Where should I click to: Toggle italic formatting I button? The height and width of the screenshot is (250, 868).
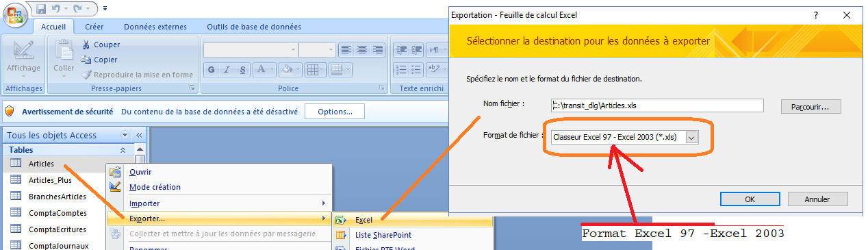click(x=227, y=69)
